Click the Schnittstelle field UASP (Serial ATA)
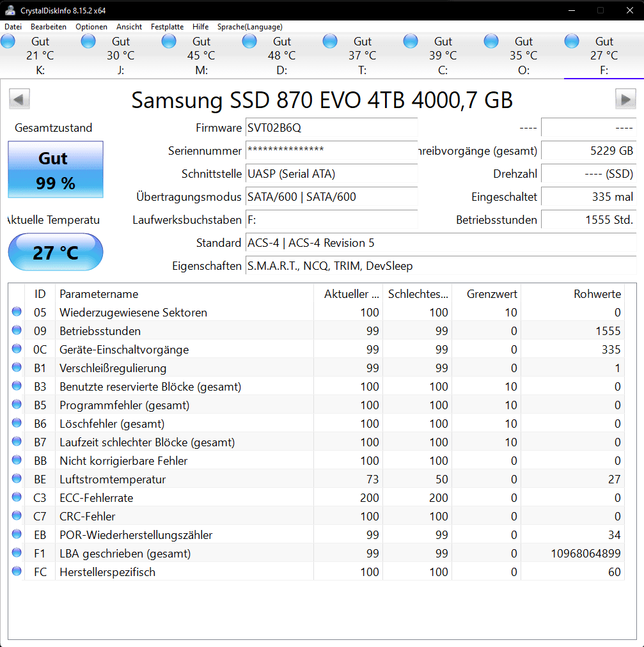The width and height of the screenshot is (644, 647). pyautogui.click(x=331, y=174)
